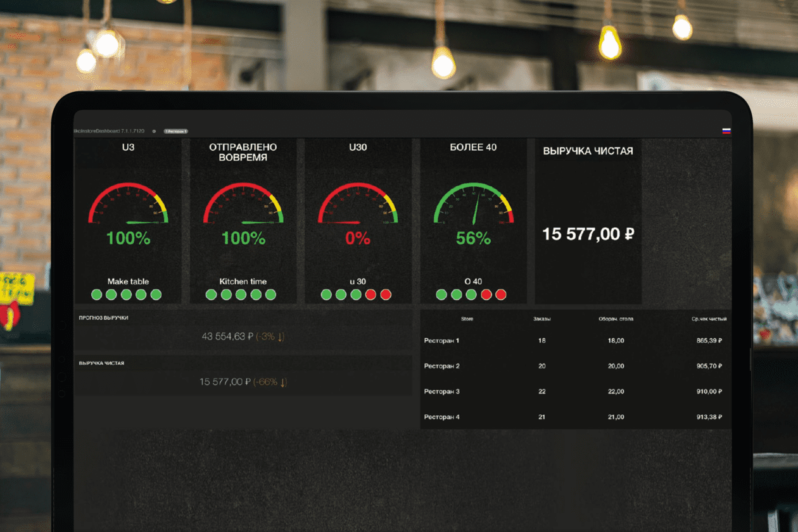Click the U30 gauge showing 0%

click(358, 203)
